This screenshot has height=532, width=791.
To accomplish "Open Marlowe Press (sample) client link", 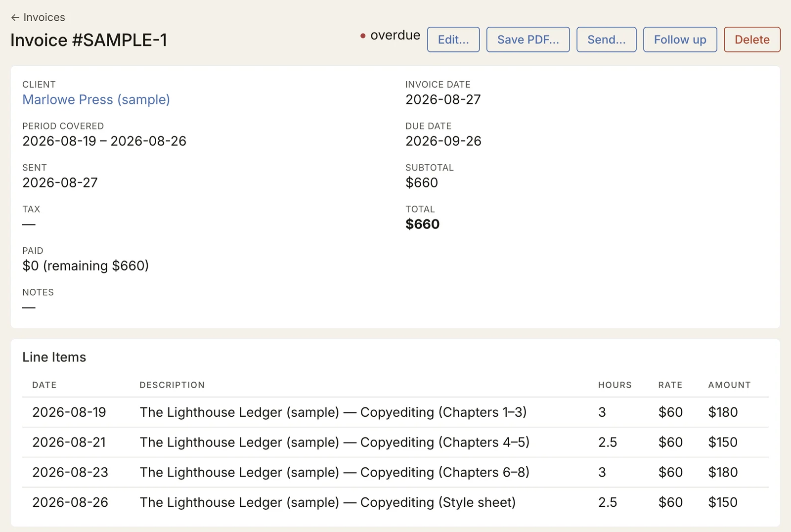I will tap(96, 99).
